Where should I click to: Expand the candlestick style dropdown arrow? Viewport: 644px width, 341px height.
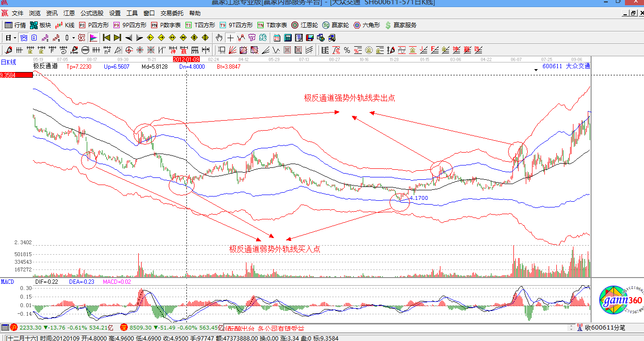click(73, 38)
